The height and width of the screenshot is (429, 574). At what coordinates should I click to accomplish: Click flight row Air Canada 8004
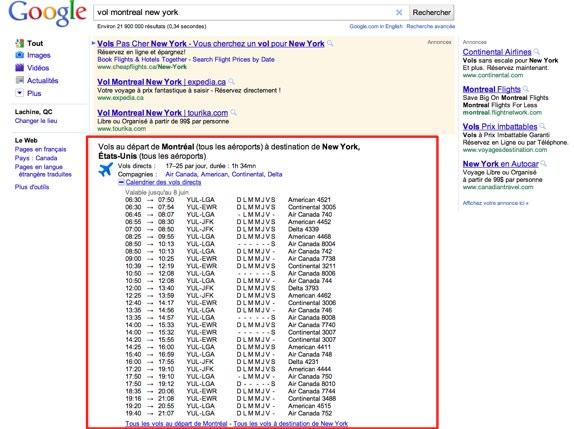coord(230,244)
